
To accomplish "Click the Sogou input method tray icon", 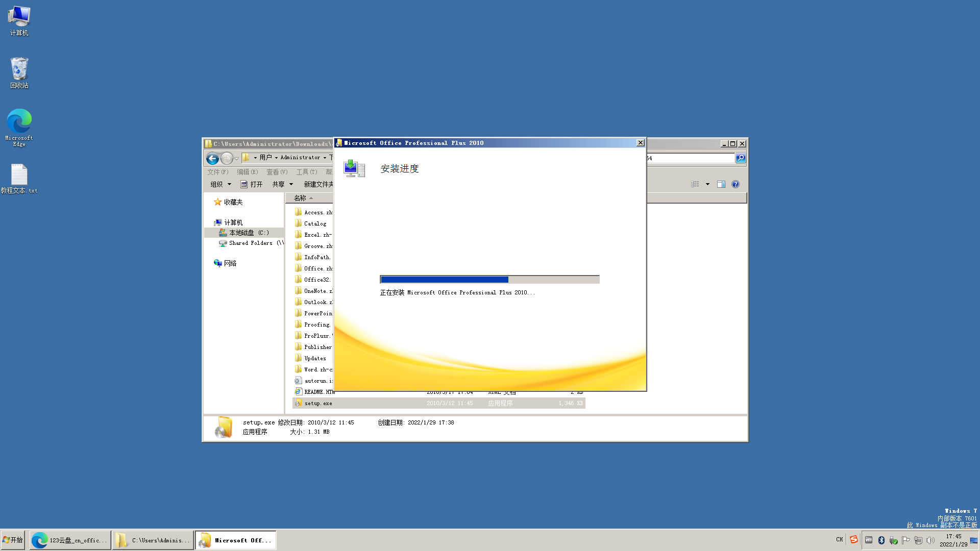I will coord(854,540).
